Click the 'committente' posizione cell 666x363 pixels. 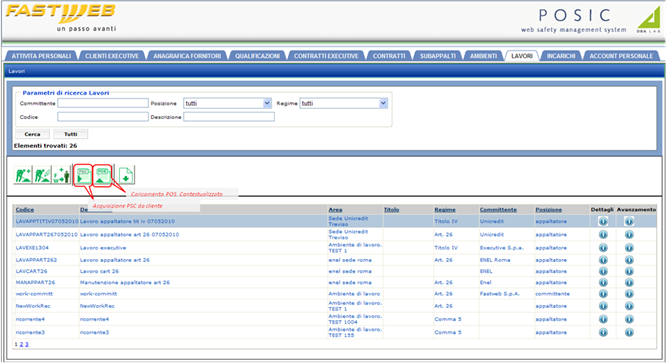(553, 294)
